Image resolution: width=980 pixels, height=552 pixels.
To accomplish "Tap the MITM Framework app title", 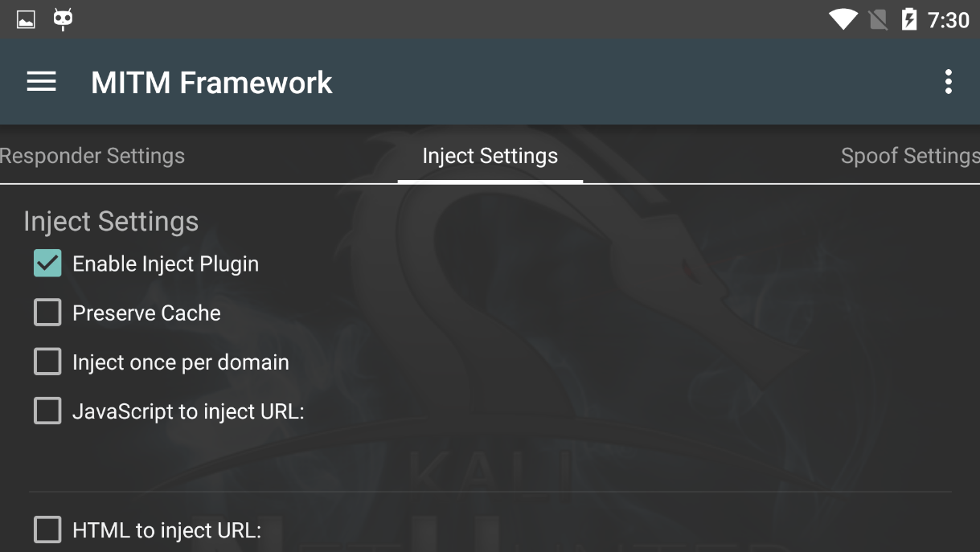I will click(211, 82).
